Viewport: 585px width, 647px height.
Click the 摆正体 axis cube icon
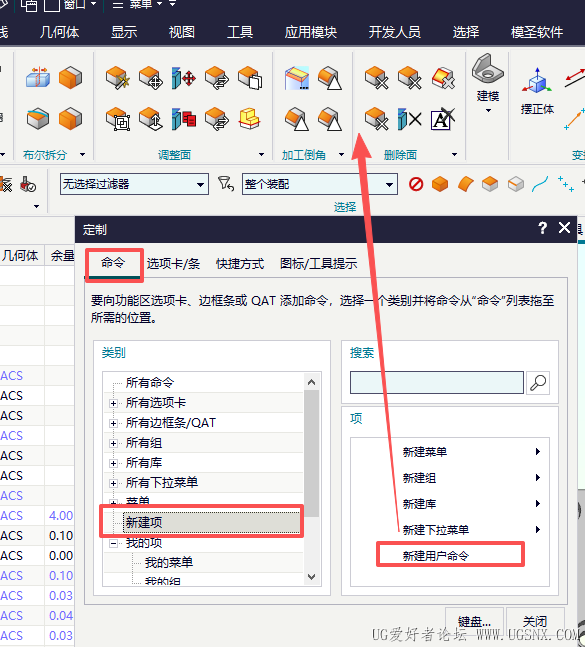pyautogui.click(x=537, y=80)
